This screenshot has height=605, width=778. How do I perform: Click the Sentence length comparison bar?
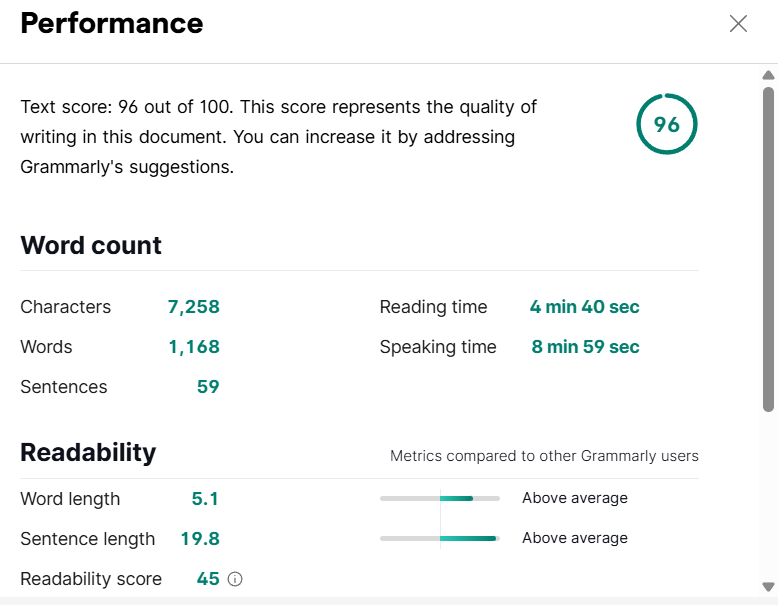440,538
